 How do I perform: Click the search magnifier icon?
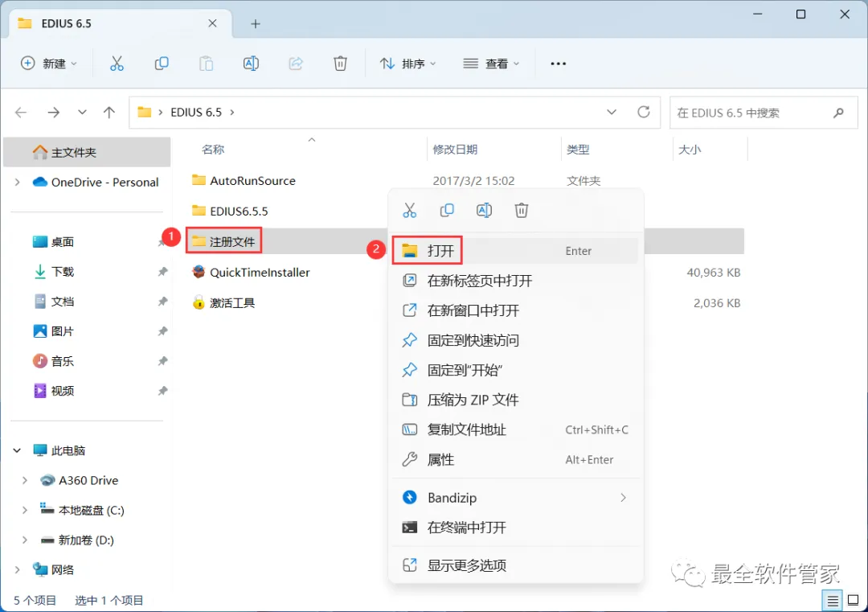click(x=838, y=113)
